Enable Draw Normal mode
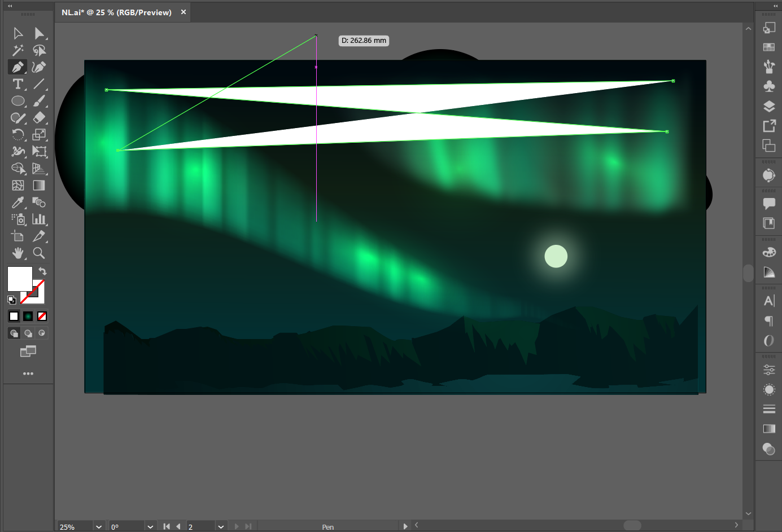Image resolution: width=782 pixels, height=532 pixels. pyautogui.click(x=14, y=333)
